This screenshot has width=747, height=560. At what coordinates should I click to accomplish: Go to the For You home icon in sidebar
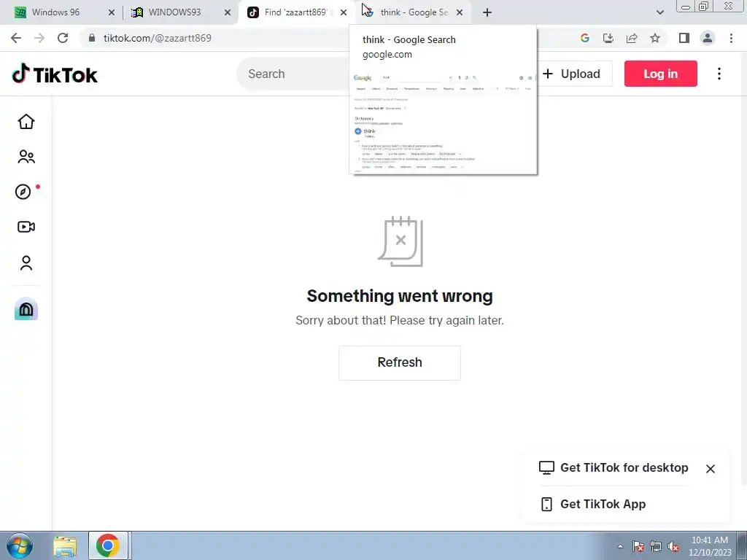point(26,122)
